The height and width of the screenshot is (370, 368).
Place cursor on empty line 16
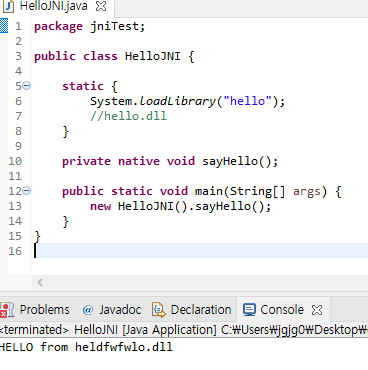pyautogui.click(x=201, y=251)
